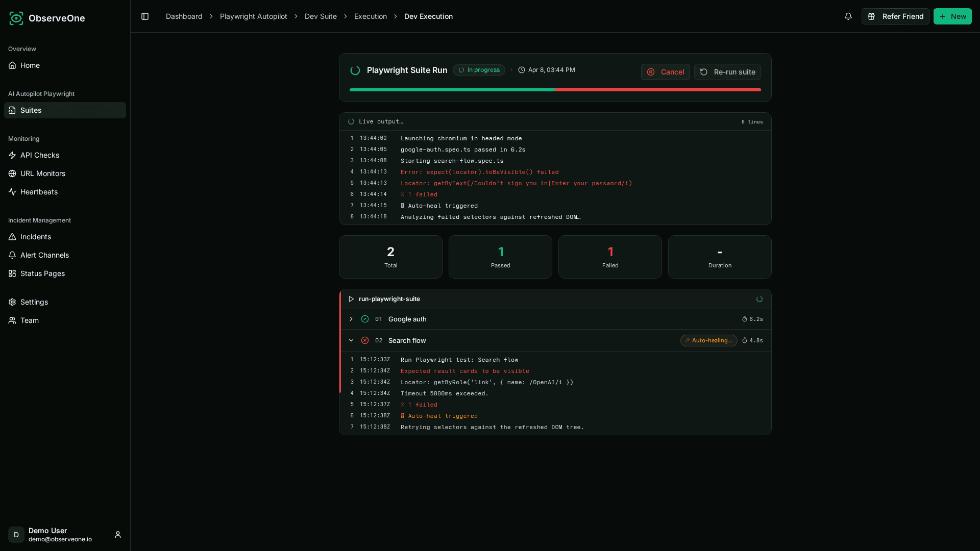Viewport: 980px width, 551px height.
Task: Open Team page
Action: coord(65,320)
